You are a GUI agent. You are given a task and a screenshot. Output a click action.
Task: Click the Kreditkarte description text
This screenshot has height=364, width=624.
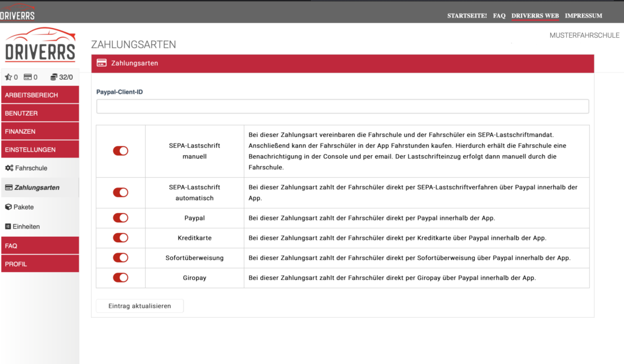tap(397, 238)
